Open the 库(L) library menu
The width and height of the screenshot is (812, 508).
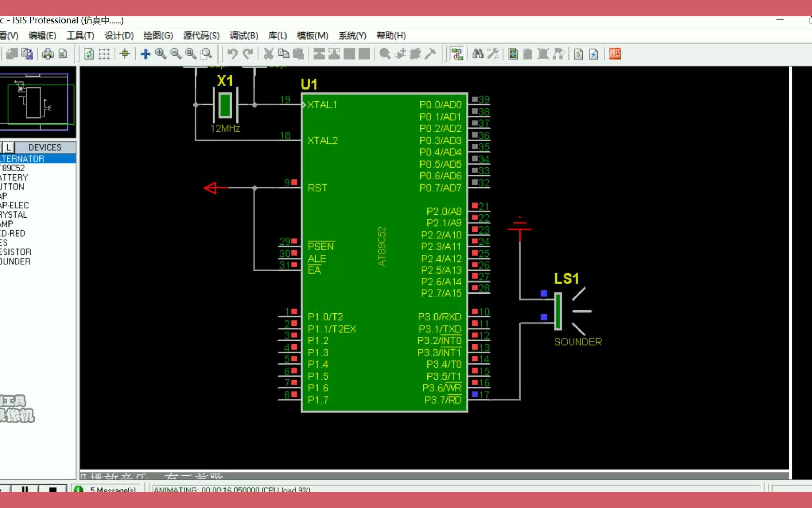[277, 36]
